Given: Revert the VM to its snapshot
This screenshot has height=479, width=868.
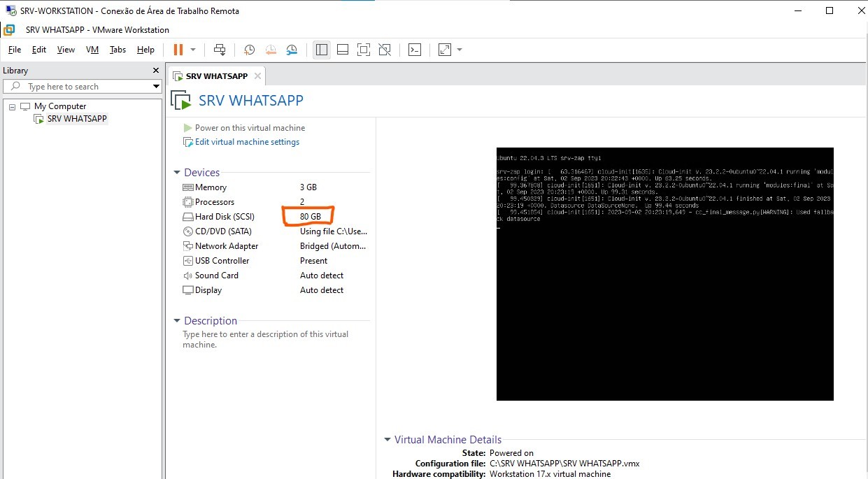Looking at the screenshot, I should (x=271, y=50).
